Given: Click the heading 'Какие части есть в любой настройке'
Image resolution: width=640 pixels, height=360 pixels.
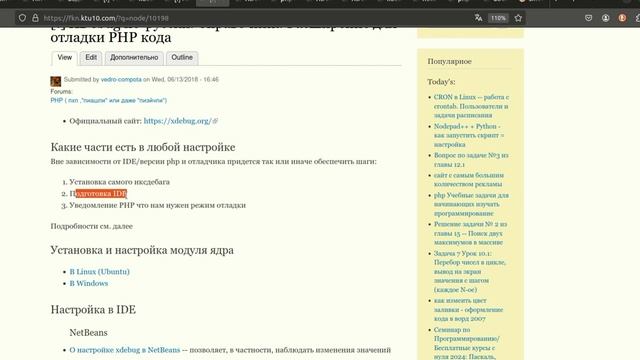Looking at the screenshot, I should tap(143, 147).
